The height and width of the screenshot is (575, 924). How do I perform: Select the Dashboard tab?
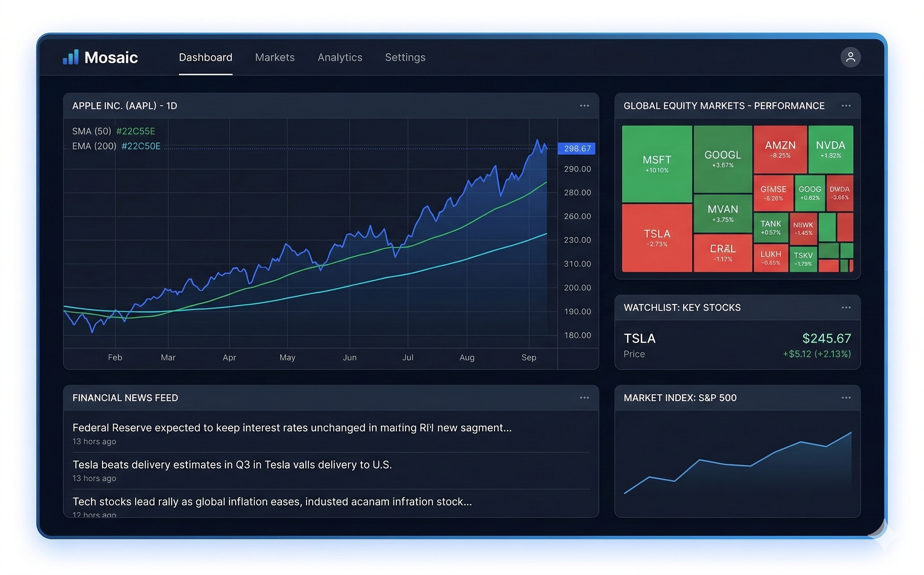pyautogui.click(x=205, y=57)
